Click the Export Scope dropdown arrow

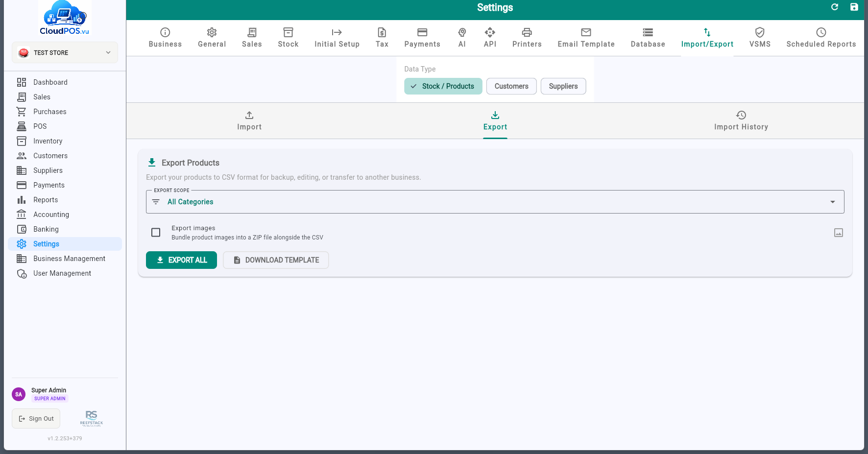(833, 202)
